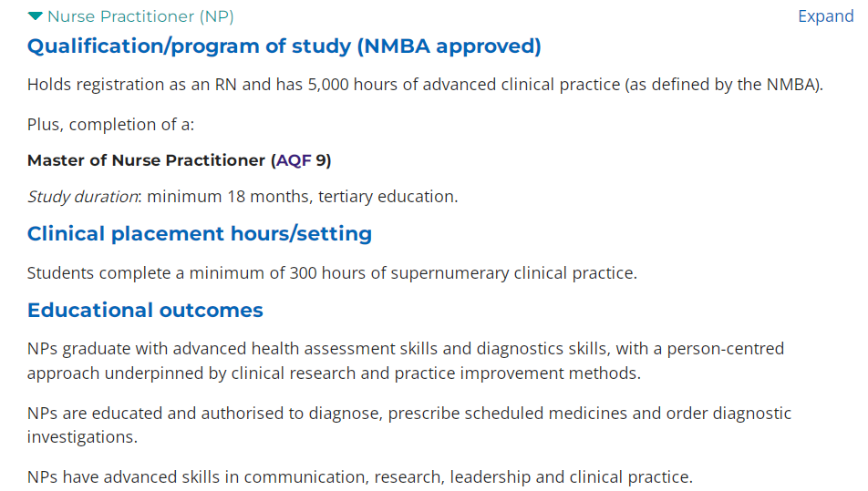Click the Qualification/program of study heading
868x491 pixels.
click(284, 46)
